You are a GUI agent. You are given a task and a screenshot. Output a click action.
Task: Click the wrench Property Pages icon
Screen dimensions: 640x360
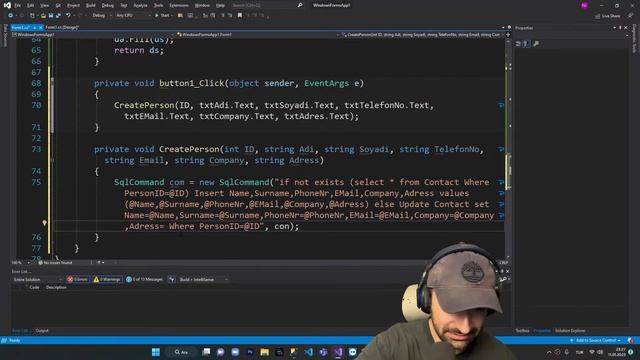536,44
